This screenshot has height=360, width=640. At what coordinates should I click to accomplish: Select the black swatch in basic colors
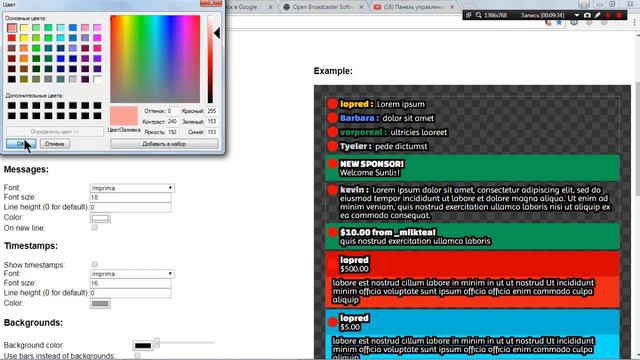pos(12,79)
